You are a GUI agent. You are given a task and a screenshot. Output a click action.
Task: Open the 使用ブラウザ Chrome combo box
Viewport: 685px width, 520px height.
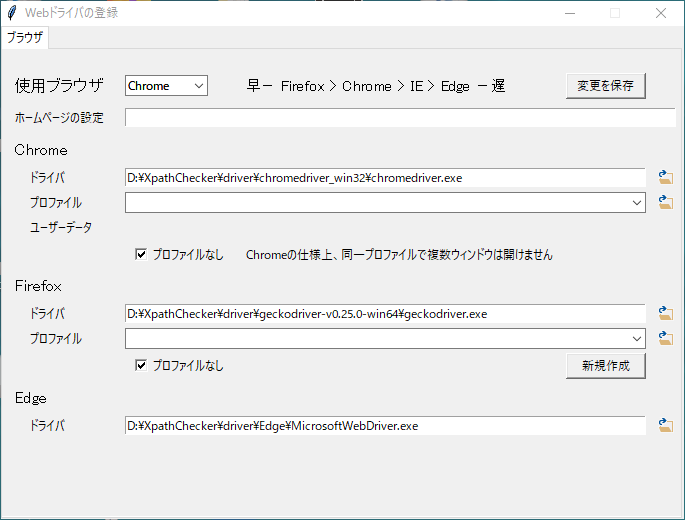point(166,86)
